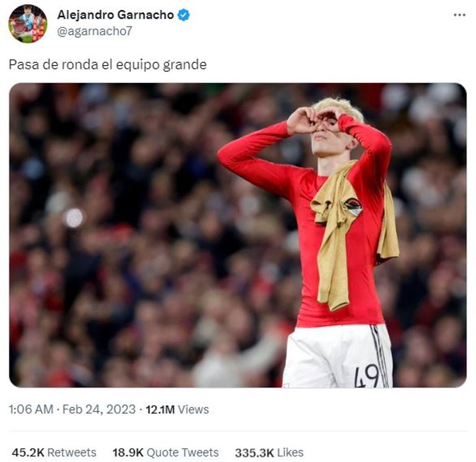Click the 12.1M Views count
476x462 pixels.
click(x=177, y=409)
